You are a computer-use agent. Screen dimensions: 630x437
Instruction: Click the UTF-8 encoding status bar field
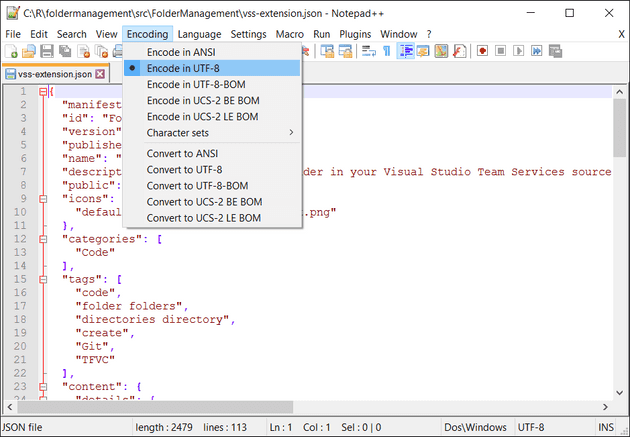point(553,427)
